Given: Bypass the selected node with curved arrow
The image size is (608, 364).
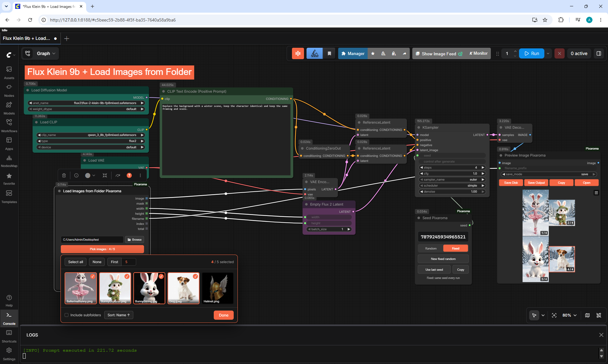Looking at the screenshot, I should [118, 175].
